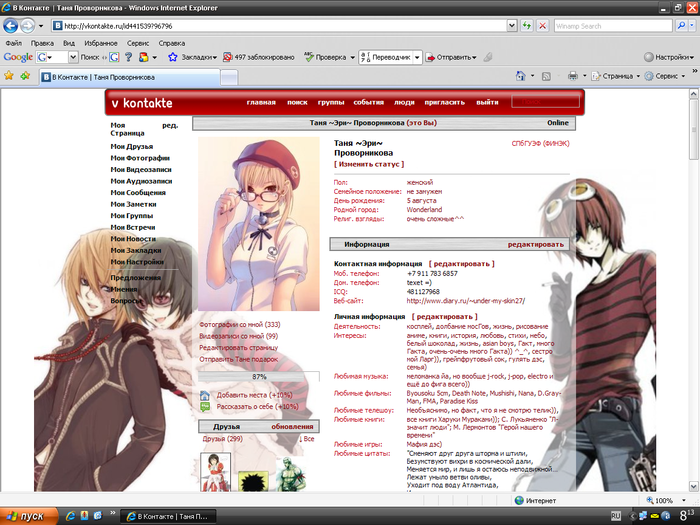Click the В Контакте taskbar window button
Image resolution: width=700 pixels, height=525 pixels.
[x=168, y=516]
